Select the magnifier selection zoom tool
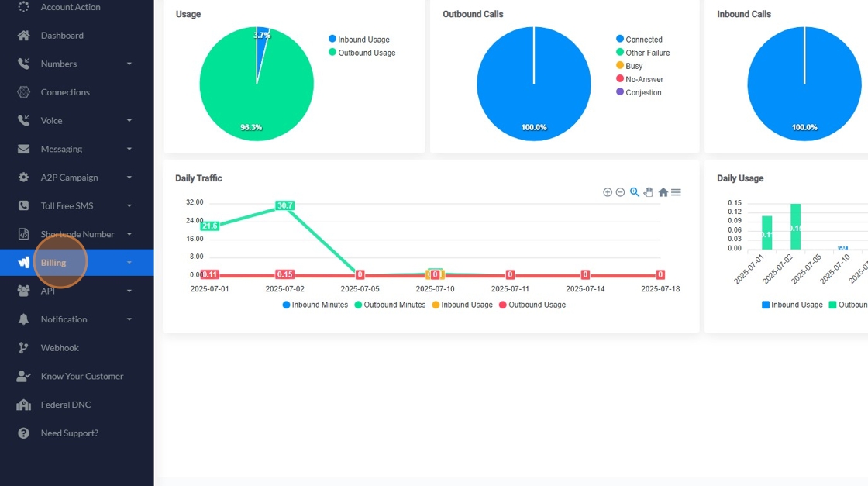The image size is (868, 486). coord(635,192)
